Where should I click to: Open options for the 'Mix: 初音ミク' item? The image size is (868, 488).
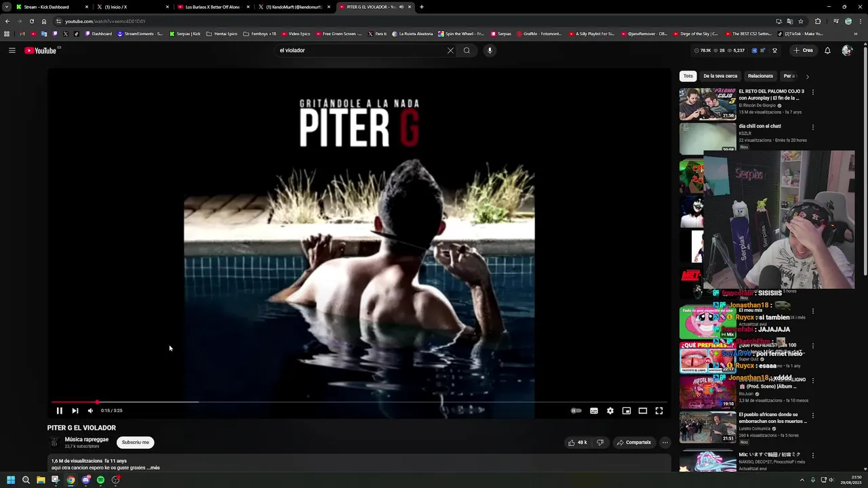coord(813,455)
